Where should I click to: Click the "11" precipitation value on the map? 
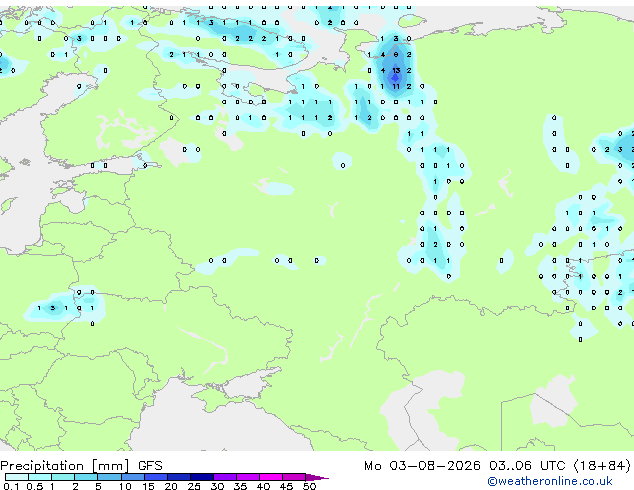[396, 86]
